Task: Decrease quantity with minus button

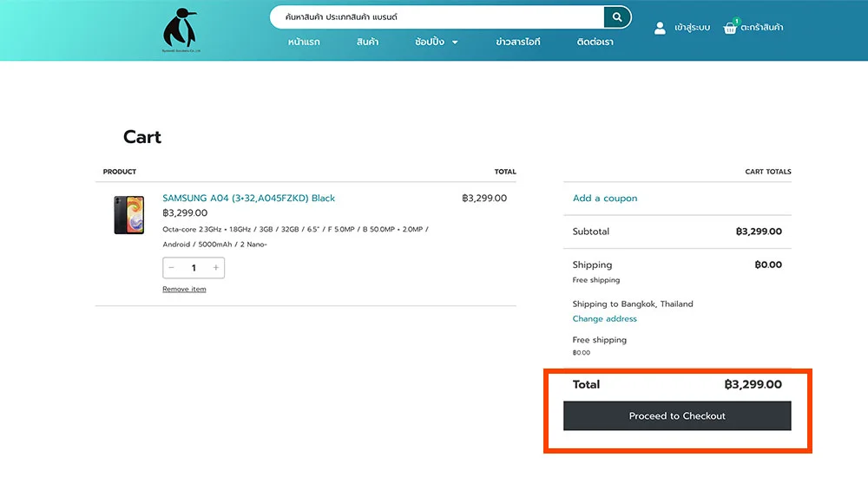Action: click(172, 268)
